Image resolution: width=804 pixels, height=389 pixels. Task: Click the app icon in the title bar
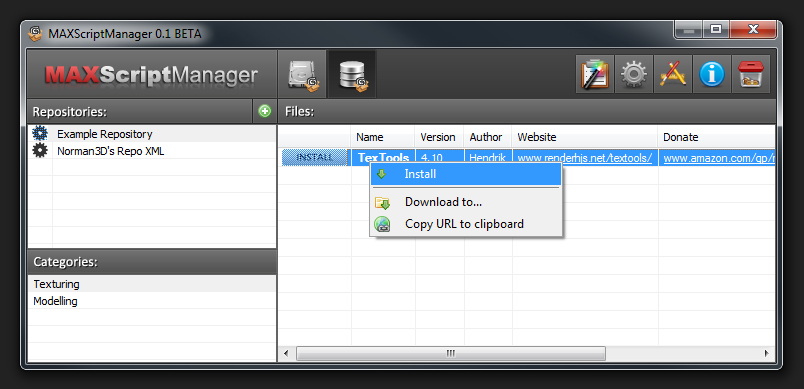(35, 34)
